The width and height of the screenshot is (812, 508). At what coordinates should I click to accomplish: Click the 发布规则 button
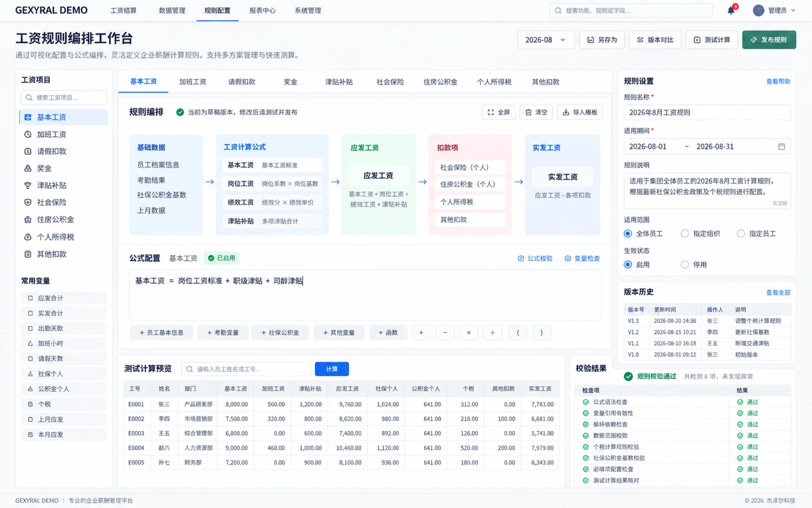pos(769,40)
